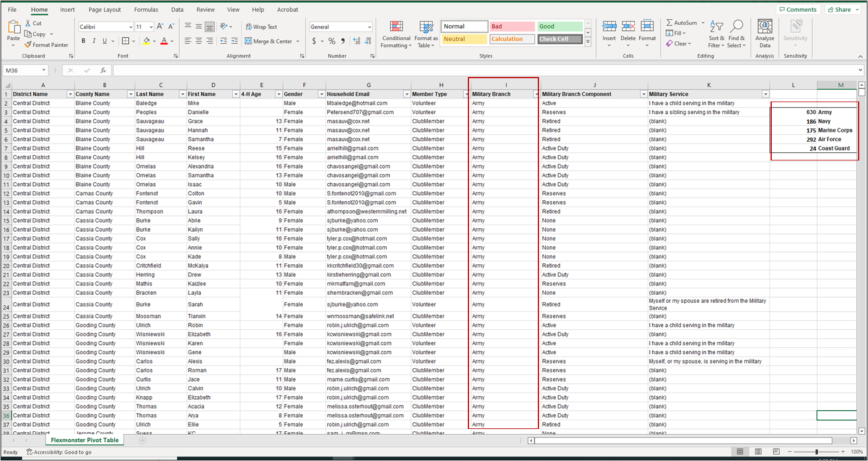The width and height of the screenshot is (868, 461).
Task: Click the Fill Color bucket icon
Action: (146, 41)
